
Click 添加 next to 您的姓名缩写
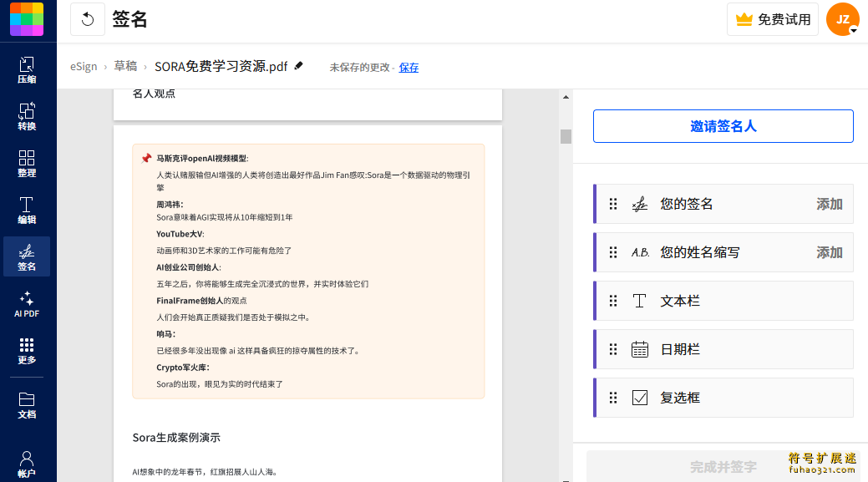830,253
